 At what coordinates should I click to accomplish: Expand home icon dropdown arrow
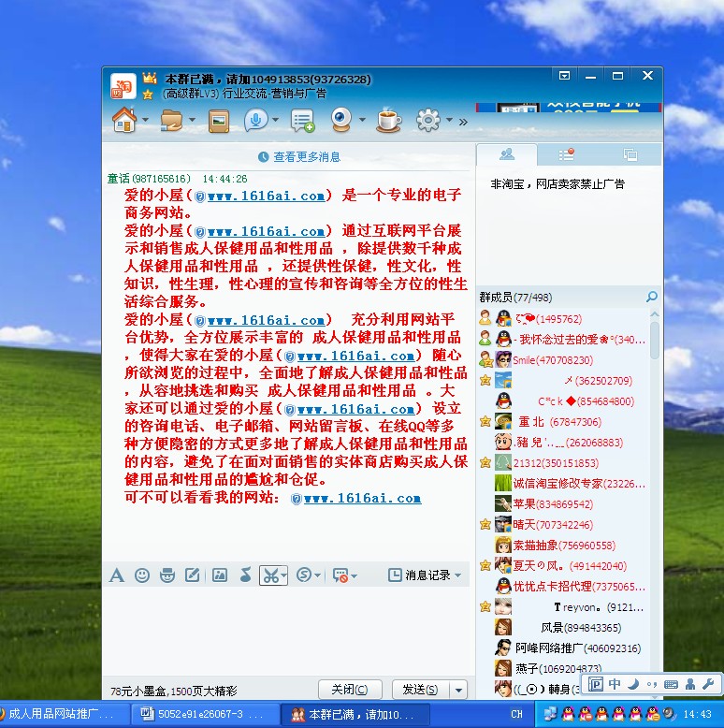pos(145,120)
